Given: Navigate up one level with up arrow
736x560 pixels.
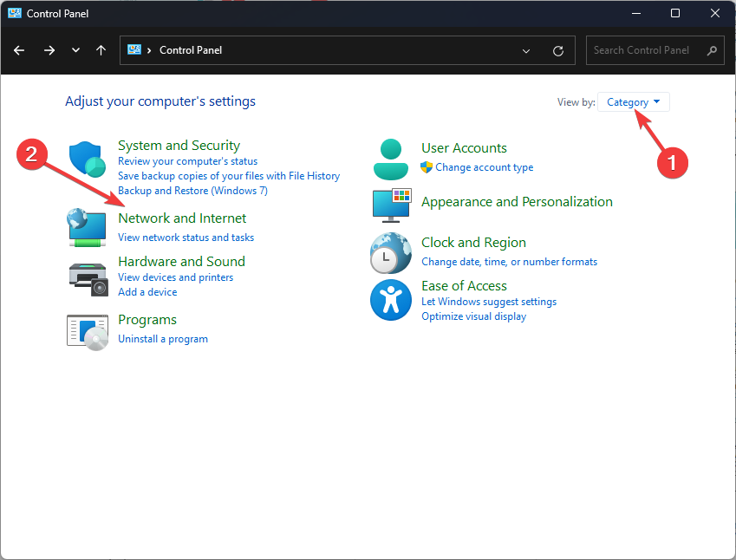Looking at the screenshot, I should coord(101,50).
